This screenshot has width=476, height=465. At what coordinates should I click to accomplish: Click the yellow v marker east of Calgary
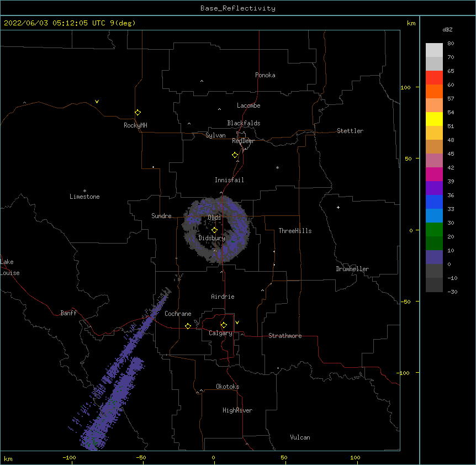[x=237, y=323]
